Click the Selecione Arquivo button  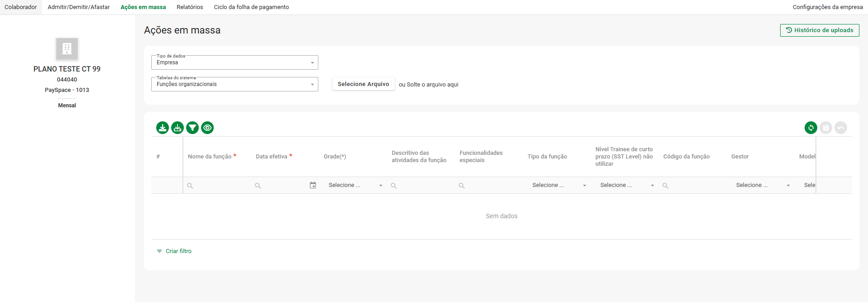tap(363, 84)
